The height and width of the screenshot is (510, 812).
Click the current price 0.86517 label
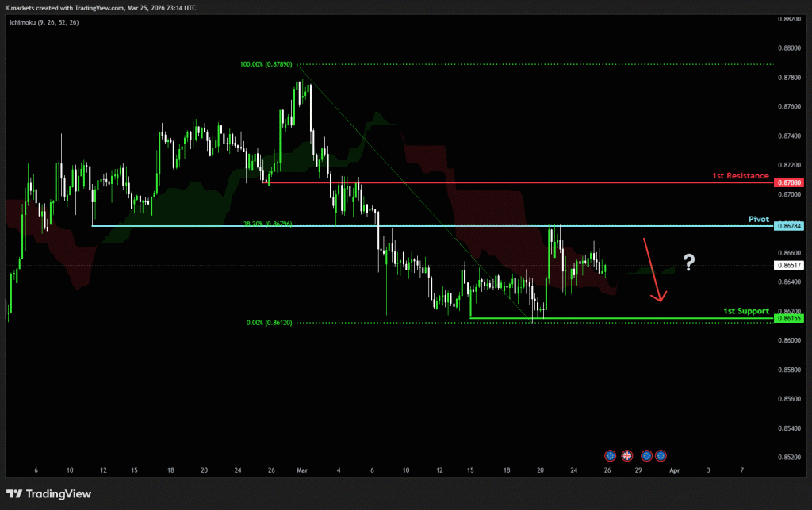click(790, 266)
